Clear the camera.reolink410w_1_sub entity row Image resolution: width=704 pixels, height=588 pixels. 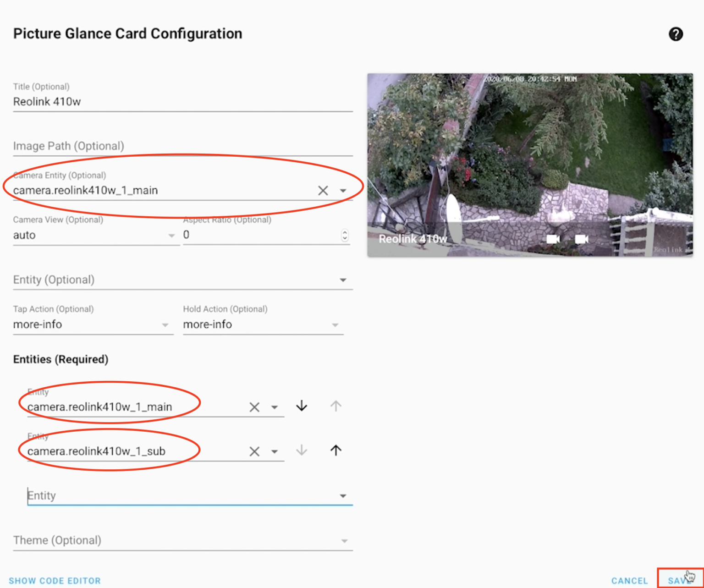254,451
